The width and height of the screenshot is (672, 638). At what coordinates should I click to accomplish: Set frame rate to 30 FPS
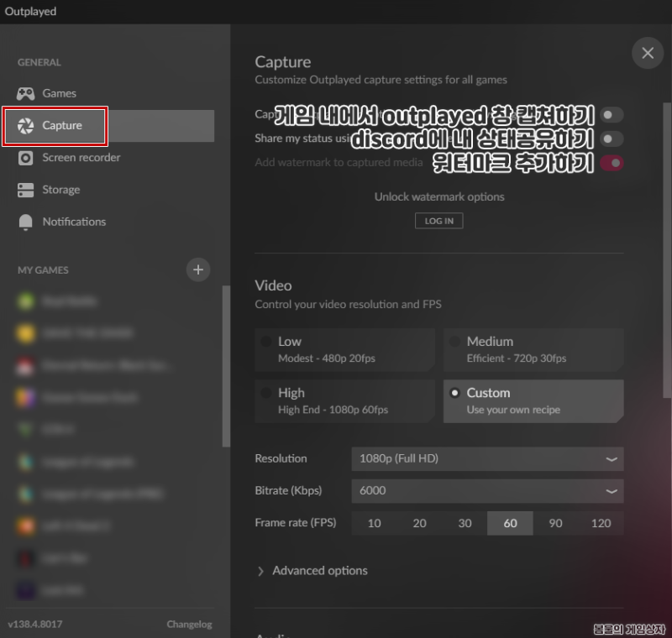[465, 523]
